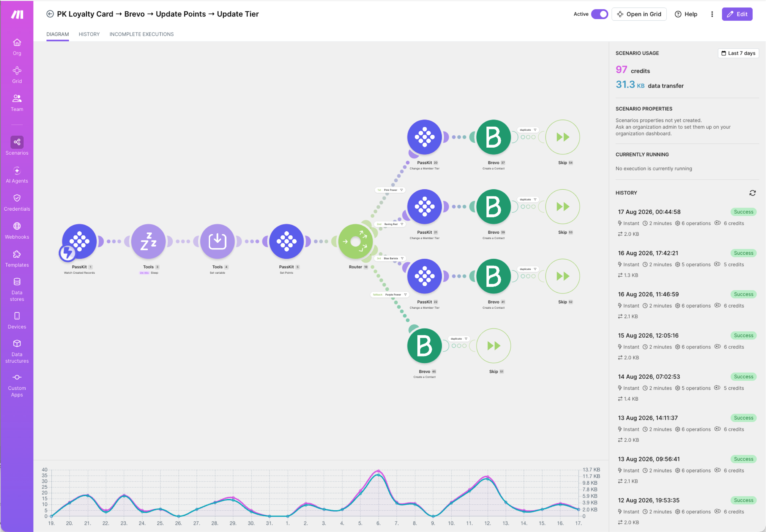Open Custom Apps in the sidebar

(17, 385)
